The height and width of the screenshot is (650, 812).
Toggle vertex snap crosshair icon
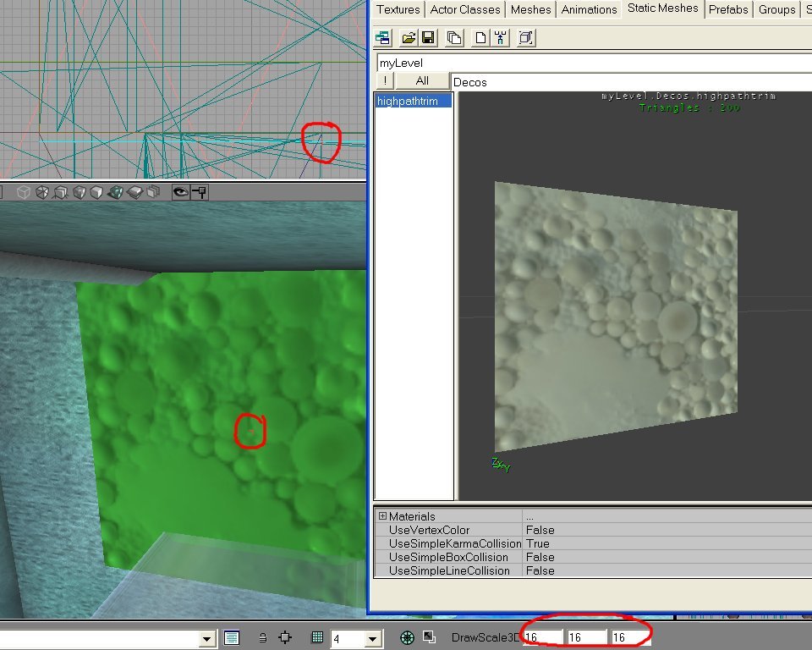(285, 638)
